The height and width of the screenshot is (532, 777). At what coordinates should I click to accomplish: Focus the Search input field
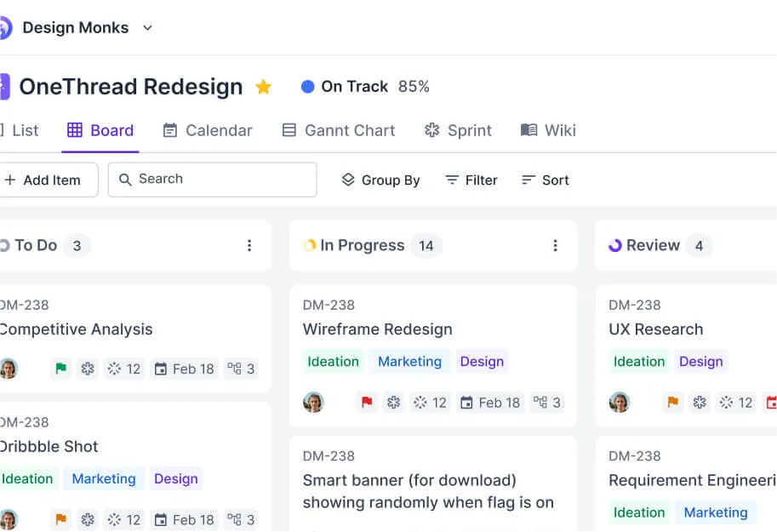pos(213,180)
